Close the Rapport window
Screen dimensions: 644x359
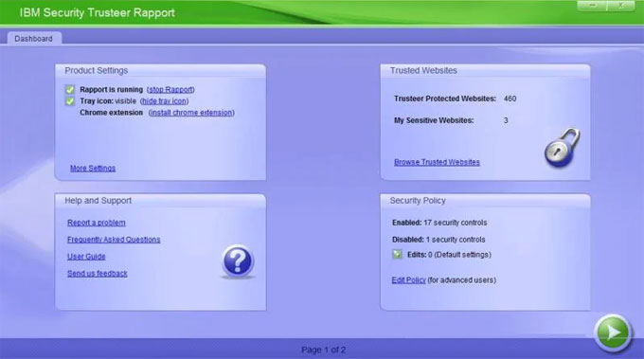pyautogui.click(x=621, y=6)
